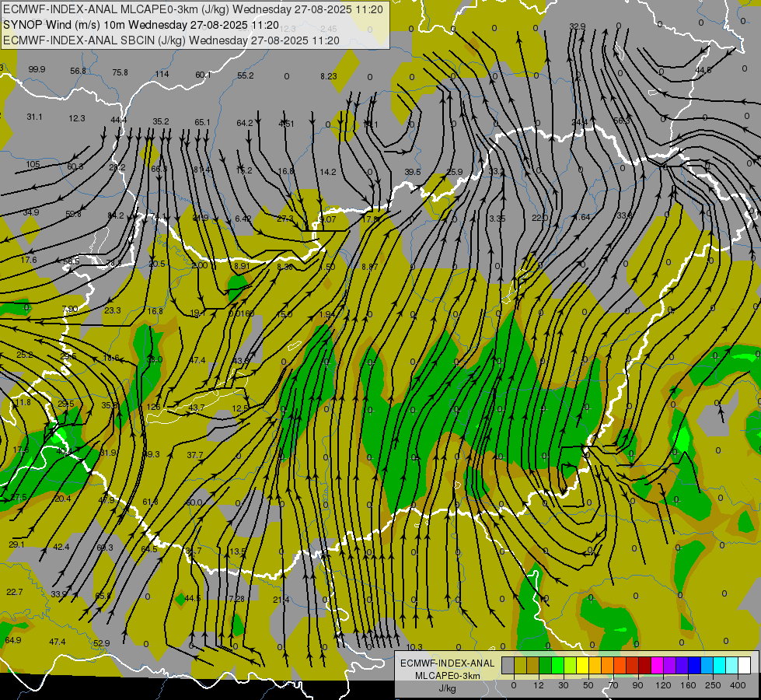761x700 pixels.
Task: Click the gray swatch in the MLCAPE legend
Action: (508, 665)
